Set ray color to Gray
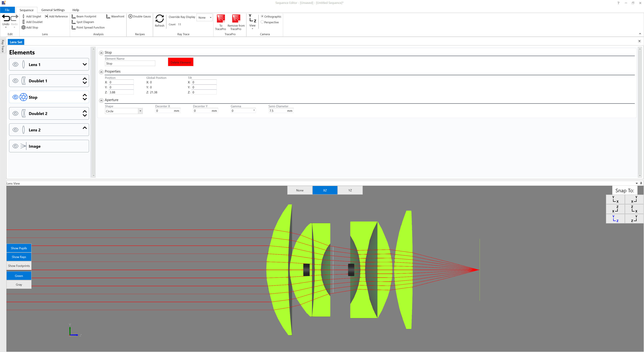 point(19,284)
